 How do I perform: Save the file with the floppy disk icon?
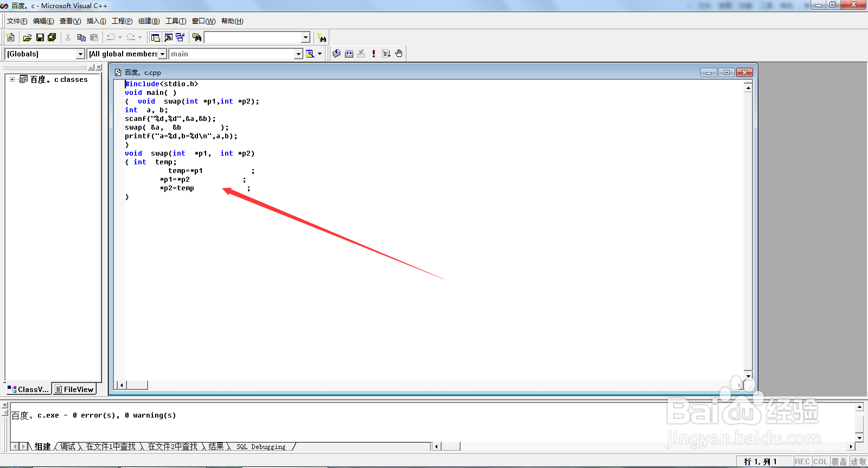click(40, 37)
